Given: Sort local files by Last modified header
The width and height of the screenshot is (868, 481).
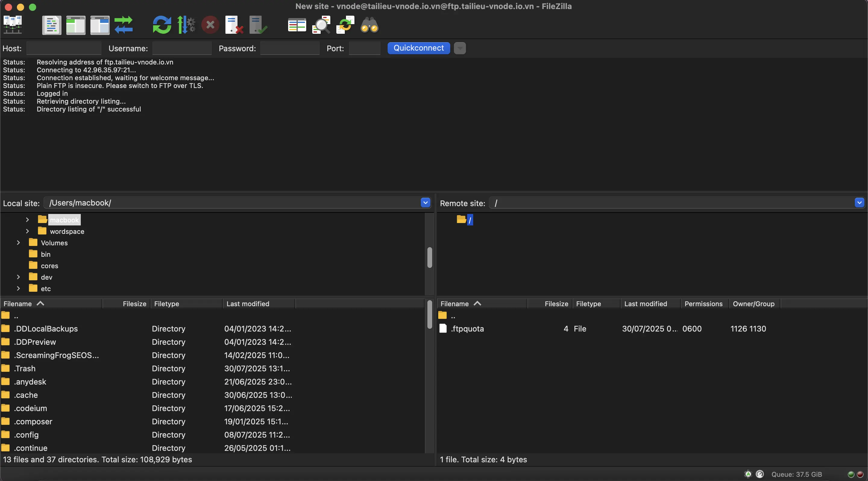Looking at the screenshot, I should point(259,303).
